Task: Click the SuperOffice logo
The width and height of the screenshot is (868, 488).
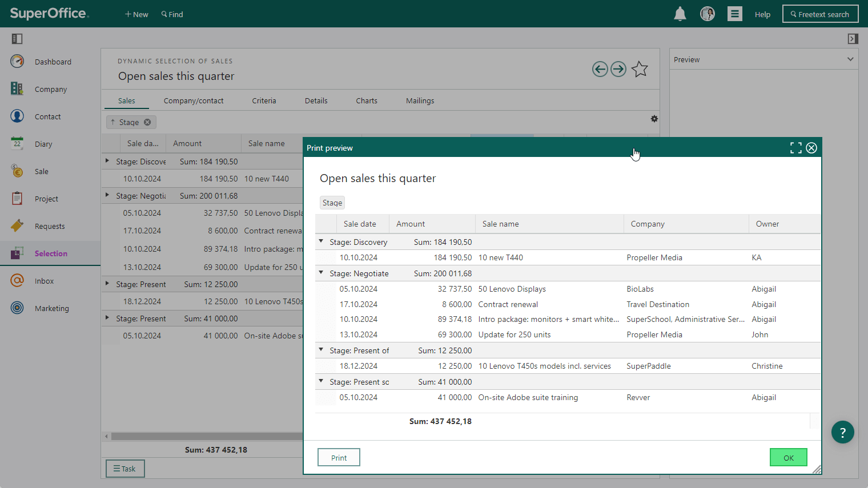Action: pyautogui.click(x=49, y=14)
